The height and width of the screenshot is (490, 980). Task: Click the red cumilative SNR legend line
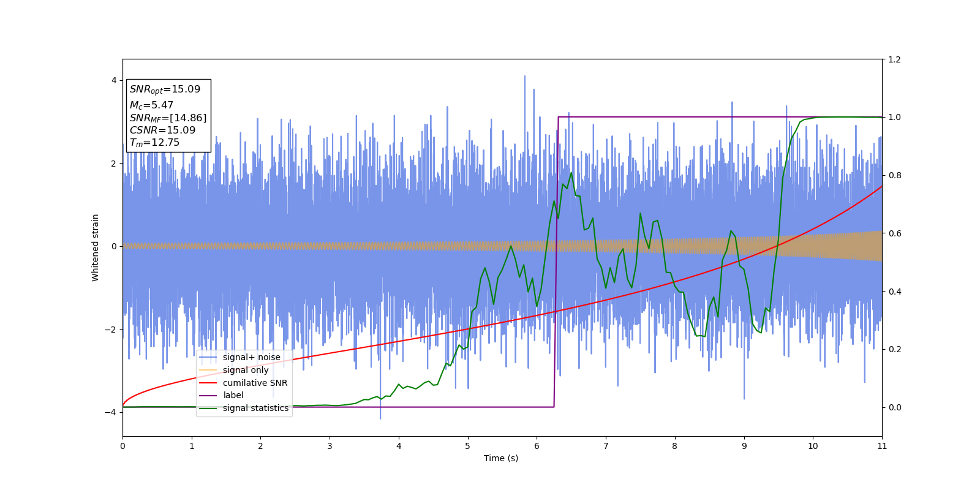(x=208, y=383)
